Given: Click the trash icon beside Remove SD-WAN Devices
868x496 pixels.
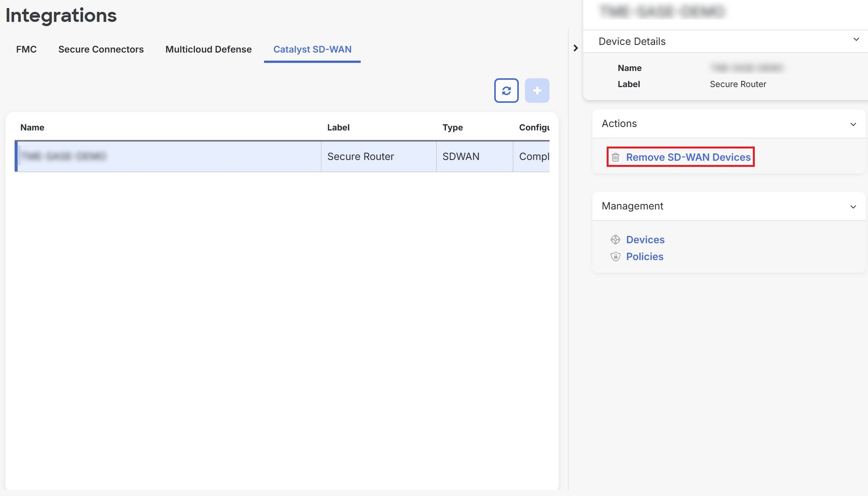Looking at the screenshot, I should 616,157.
